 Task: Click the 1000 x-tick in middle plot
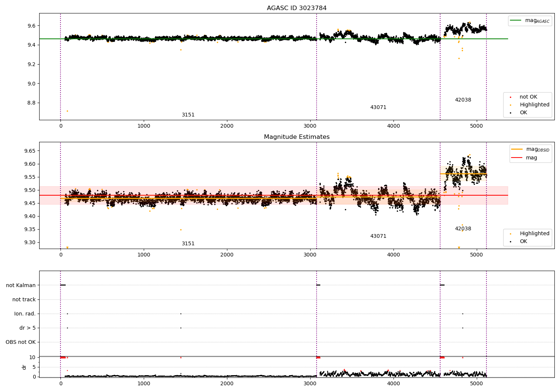pos(144,255)
